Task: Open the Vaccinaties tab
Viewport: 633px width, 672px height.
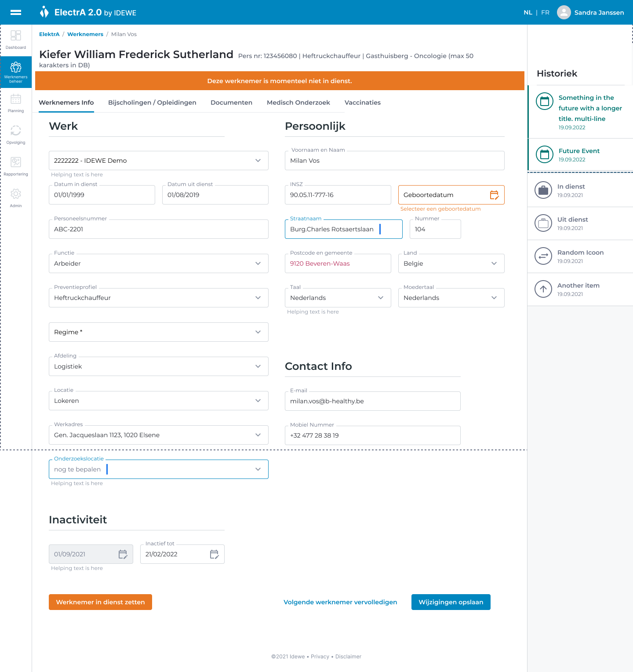Action: tap(362, 102)
